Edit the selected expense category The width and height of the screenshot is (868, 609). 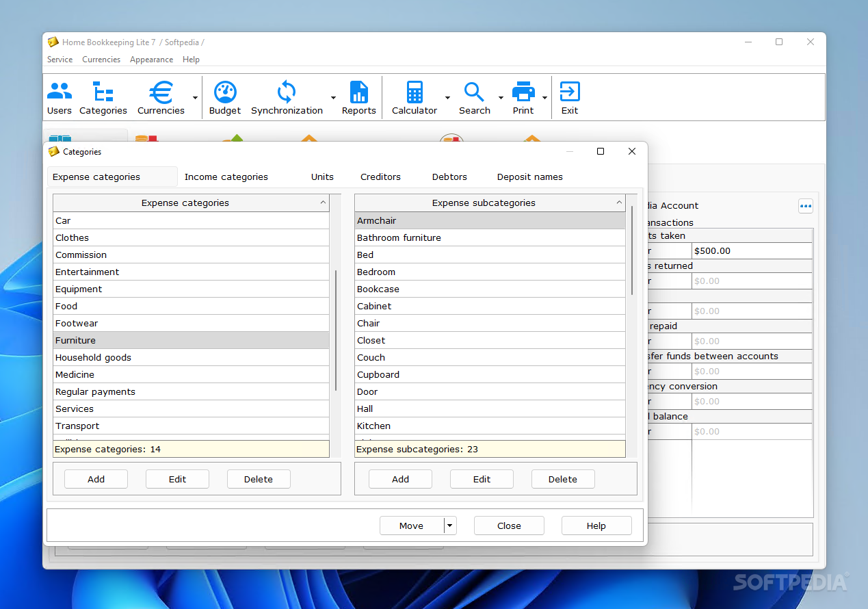pos(177,479)
